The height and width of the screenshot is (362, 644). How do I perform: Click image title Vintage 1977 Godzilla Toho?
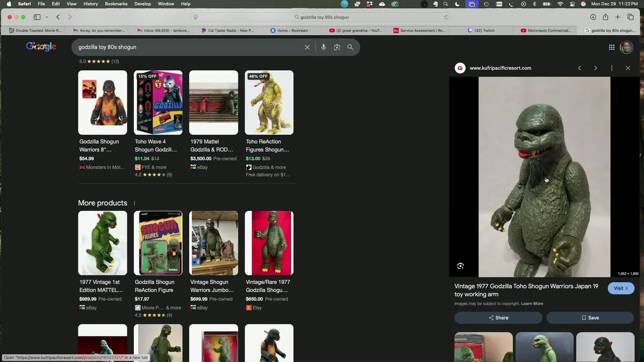pyautogui.click(x=526, y=290)
